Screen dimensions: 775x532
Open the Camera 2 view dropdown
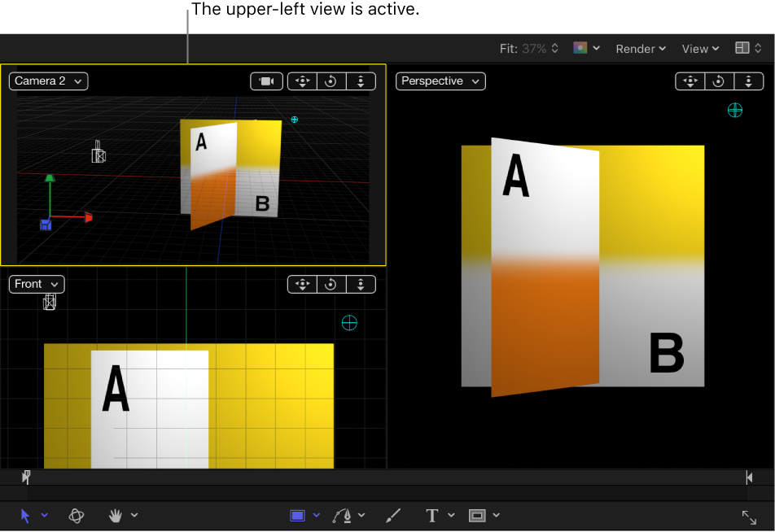point(48,81)
